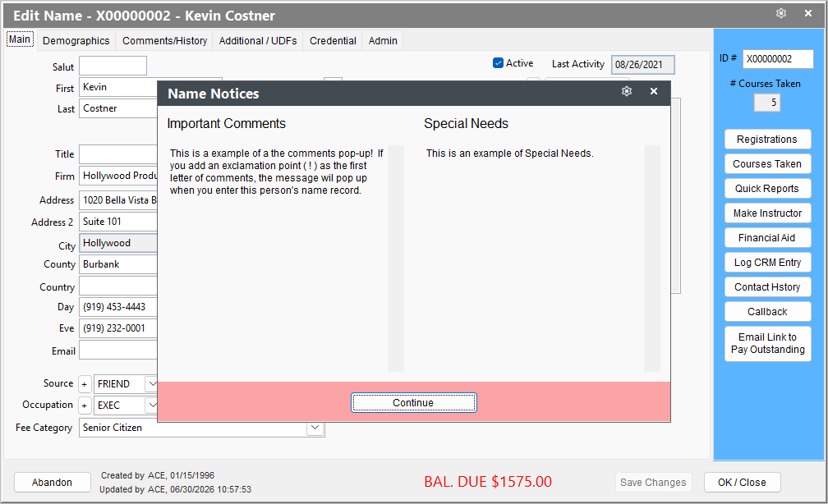Click the Last Activity date field
828x504 pixels.
point(642,65)
